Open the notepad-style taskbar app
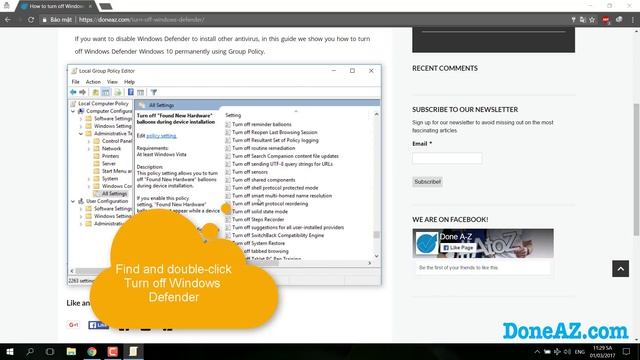The width and height of the screenshot is (640, 360). (x=133, y=351)
